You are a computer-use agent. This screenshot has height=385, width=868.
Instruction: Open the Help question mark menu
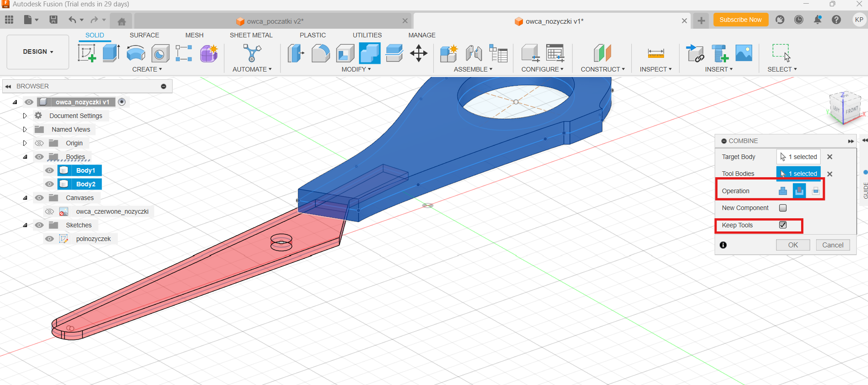(x=836, y=20)
